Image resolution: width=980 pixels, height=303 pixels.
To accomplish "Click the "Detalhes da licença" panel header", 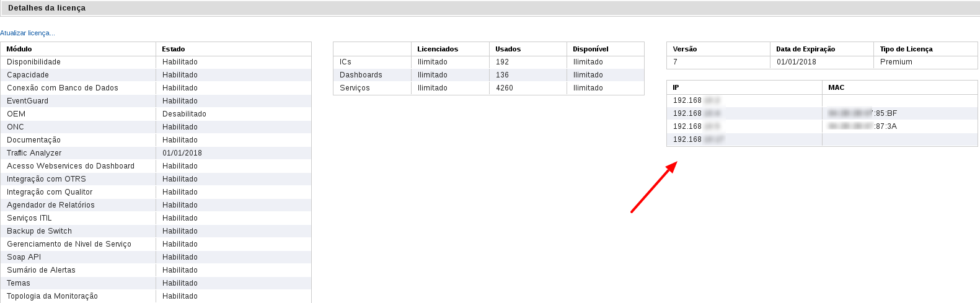I will (46, 8).
